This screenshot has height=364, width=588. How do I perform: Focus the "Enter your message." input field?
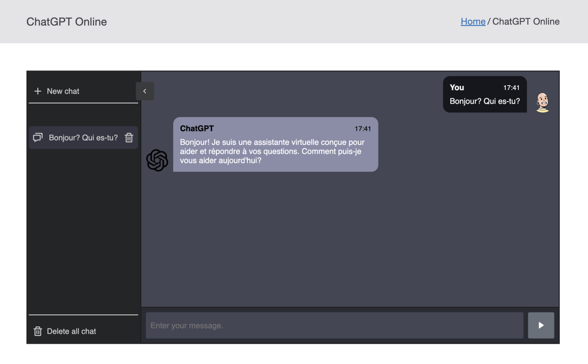pyautogui.click(x=335, y=325)
